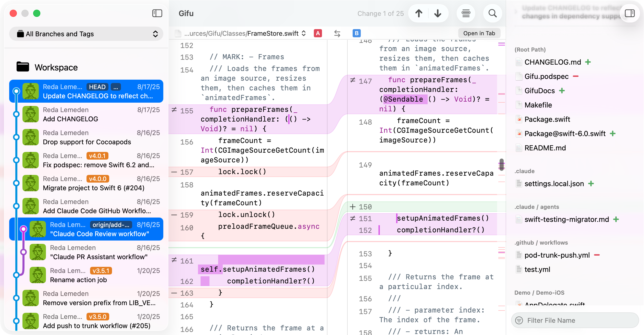The image size is (644, 335).
Task: Open the diff layout options icon
Action: coord(466,13)
